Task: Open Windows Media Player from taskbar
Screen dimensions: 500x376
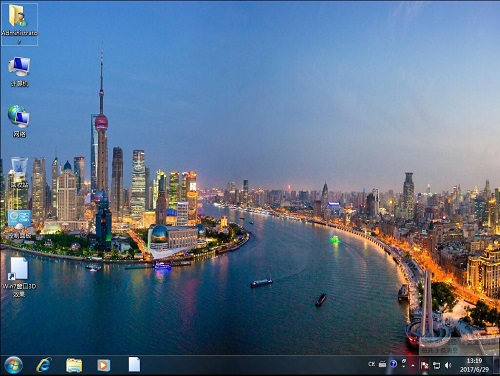Action: (103, 365)
